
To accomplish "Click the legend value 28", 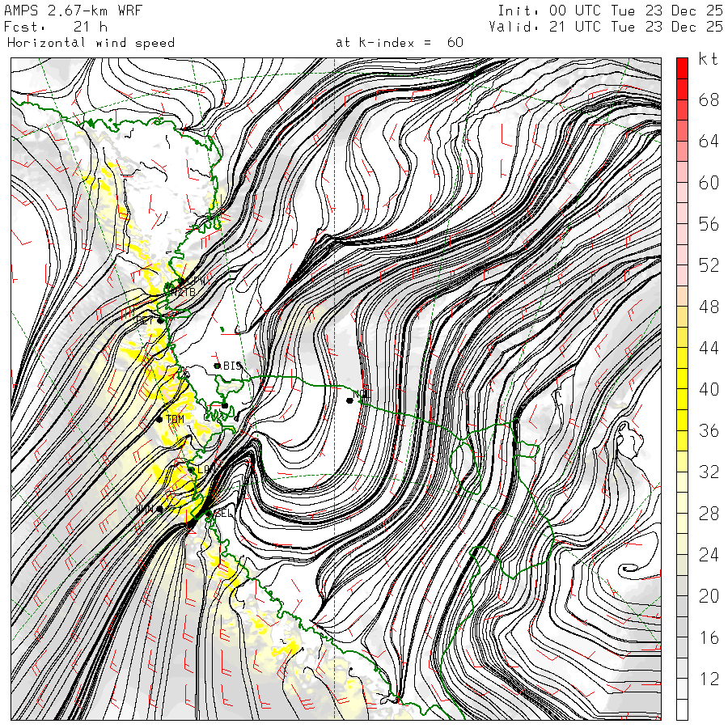I will point(709,513).
